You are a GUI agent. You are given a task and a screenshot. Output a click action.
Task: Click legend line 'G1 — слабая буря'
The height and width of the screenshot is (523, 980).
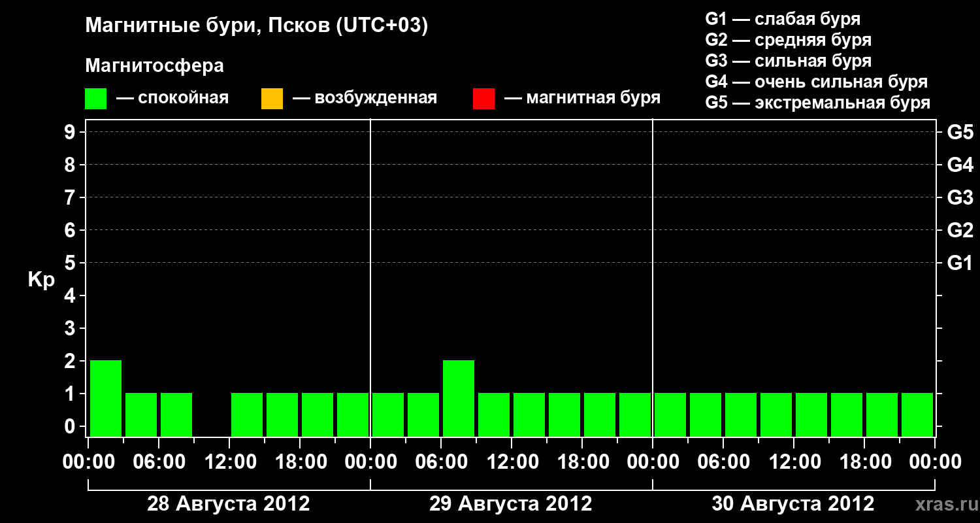tap(783, 19)
